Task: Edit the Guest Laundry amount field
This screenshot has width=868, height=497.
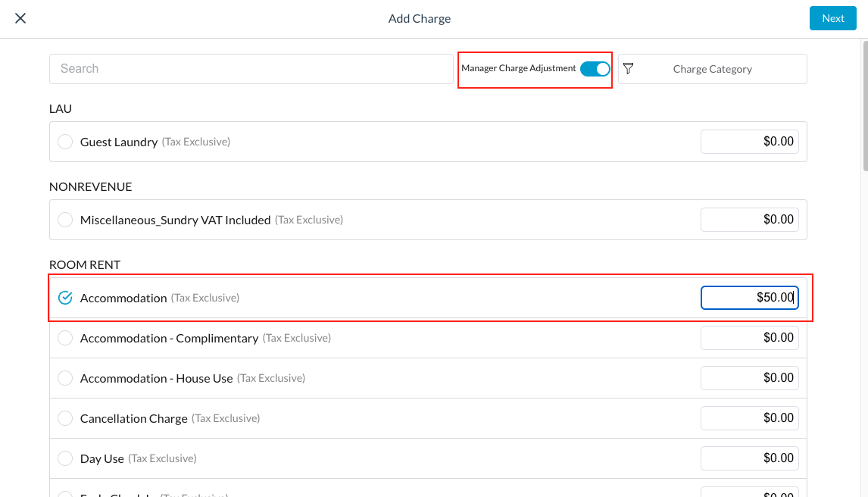Action: point(749,142)
